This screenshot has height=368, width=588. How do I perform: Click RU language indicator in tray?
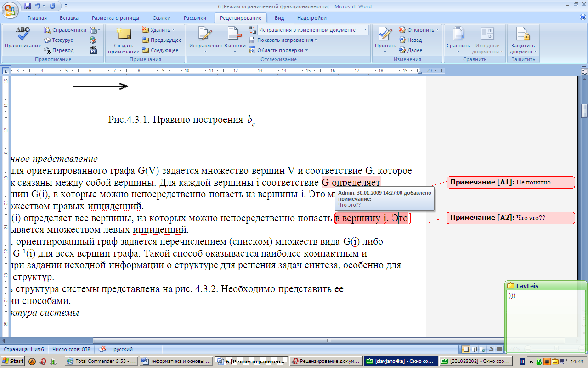pyautogui.click(x=521, y=362)
